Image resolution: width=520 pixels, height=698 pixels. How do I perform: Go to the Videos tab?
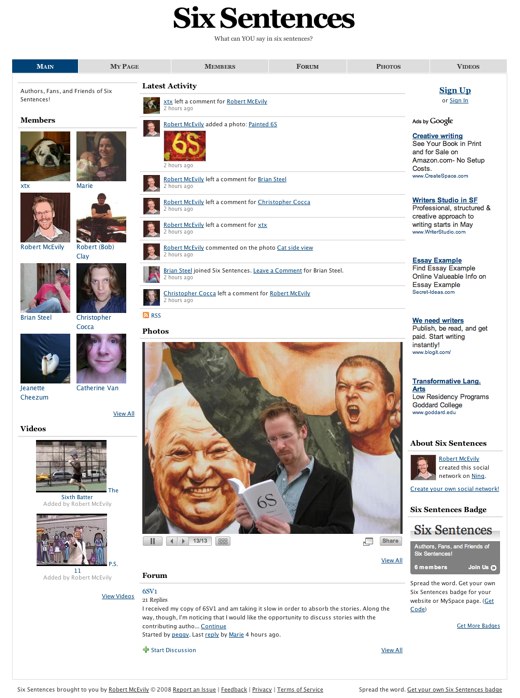(x=468, y=66)
